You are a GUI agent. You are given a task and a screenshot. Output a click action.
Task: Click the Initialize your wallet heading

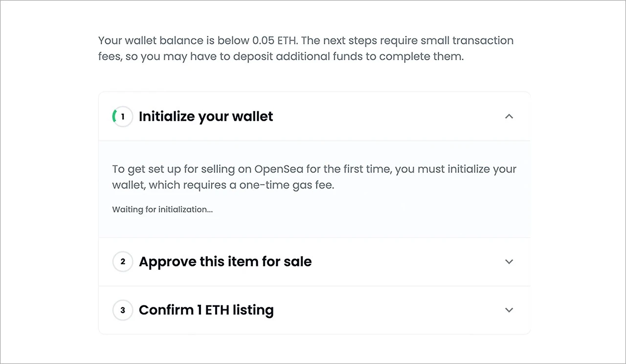click(x=206, y=116)
